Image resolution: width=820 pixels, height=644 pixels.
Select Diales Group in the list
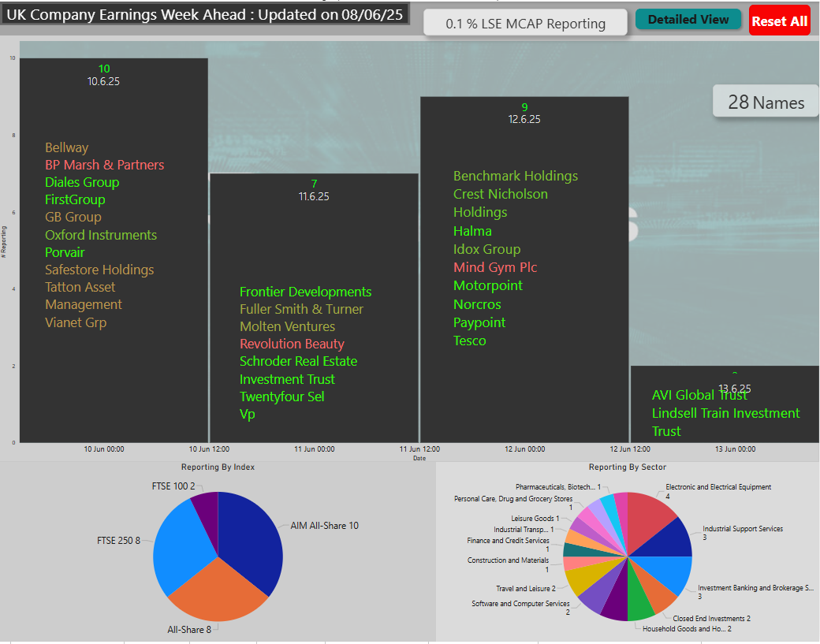(x=82, y=182)
